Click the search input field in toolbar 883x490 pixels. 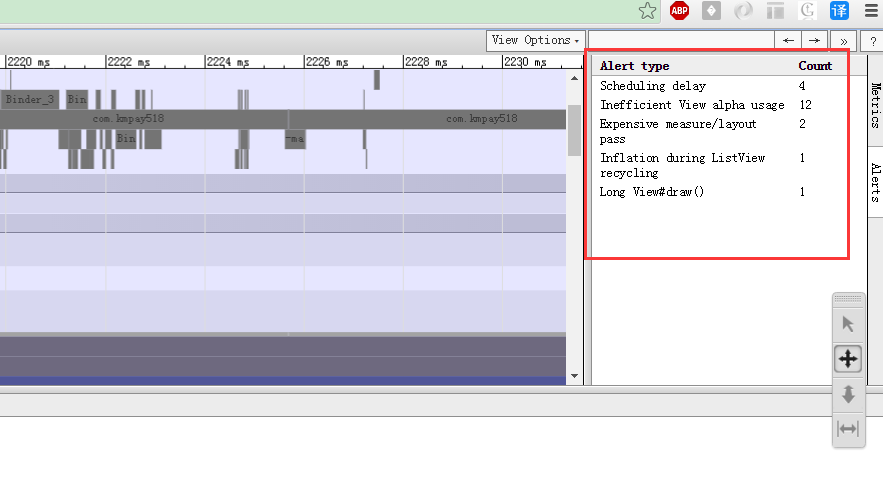coord(681,41)
